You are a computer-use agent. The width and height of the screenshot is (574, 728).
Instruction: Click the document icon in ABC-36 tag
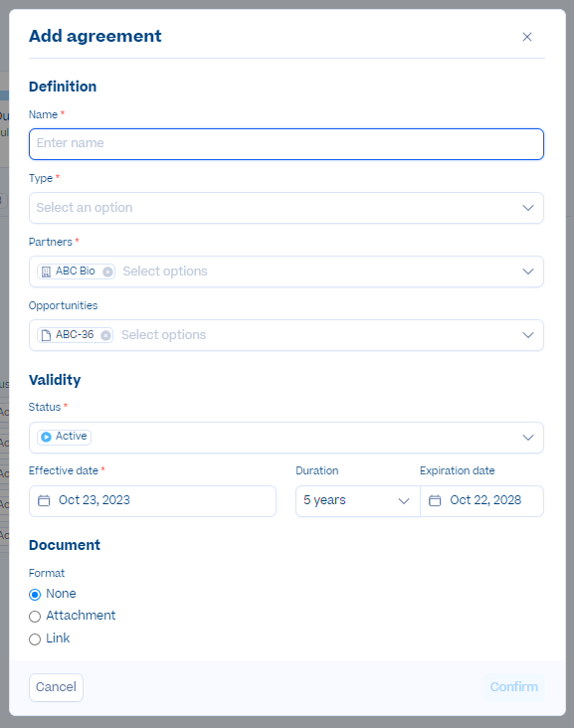pos(46,335)
